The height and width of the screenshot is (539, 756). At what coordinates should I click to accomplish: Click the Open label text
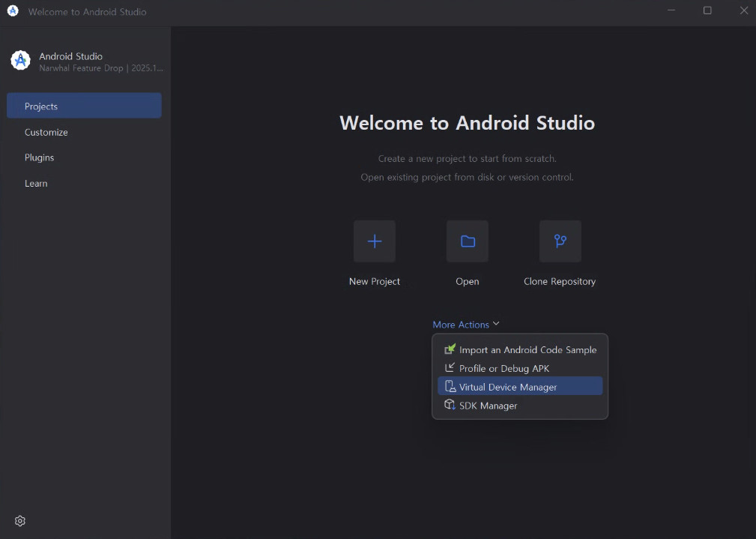coord(468,281)
